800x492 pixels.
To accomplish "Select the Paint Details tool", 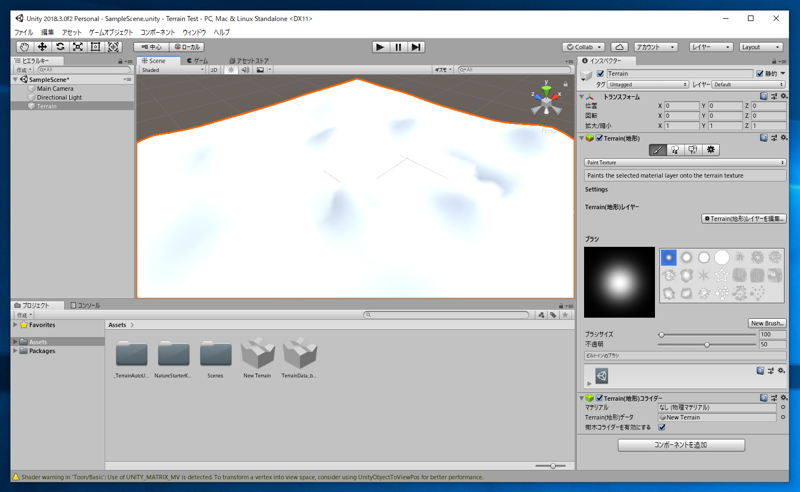I will 692,150.
